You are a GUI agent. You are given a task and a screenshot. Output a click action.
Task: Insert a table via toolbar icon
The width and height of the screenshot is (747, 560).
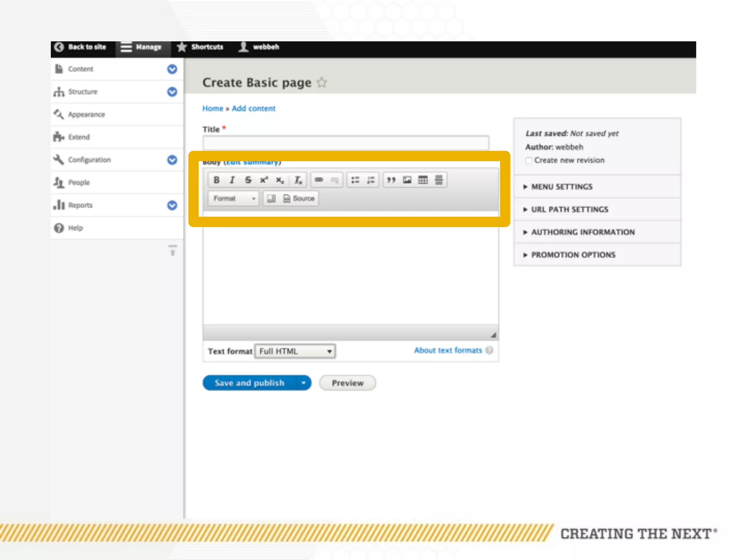pyautogui.click(x=423, y=180)
